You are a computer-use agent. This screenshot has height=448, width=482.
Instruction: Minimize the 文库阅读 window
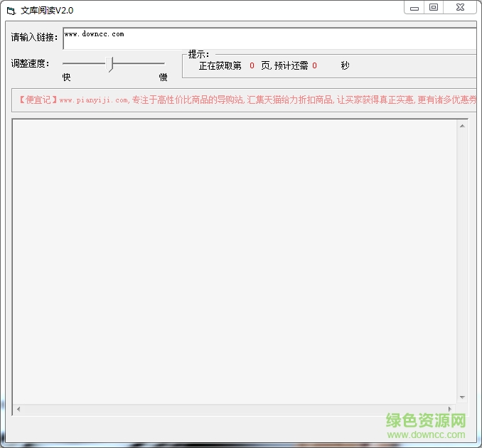pyautogui.click(x=414, y=8)
